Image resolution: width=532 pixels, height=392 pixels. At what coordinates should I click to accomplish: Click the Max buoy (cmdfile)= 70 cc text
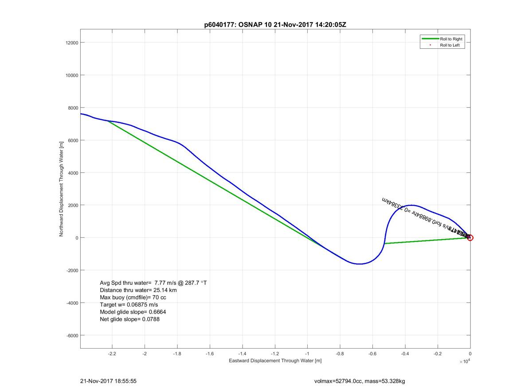pos(133,297)
